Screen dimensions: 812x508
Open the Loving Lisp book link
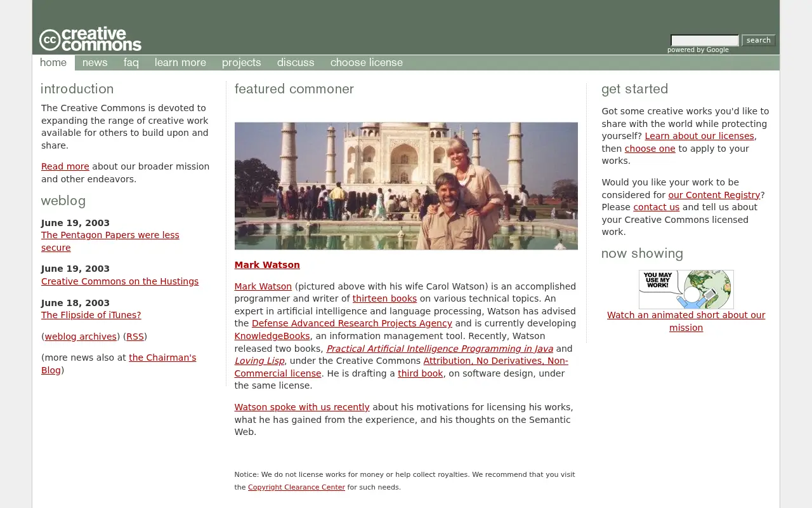pos(259,361)
